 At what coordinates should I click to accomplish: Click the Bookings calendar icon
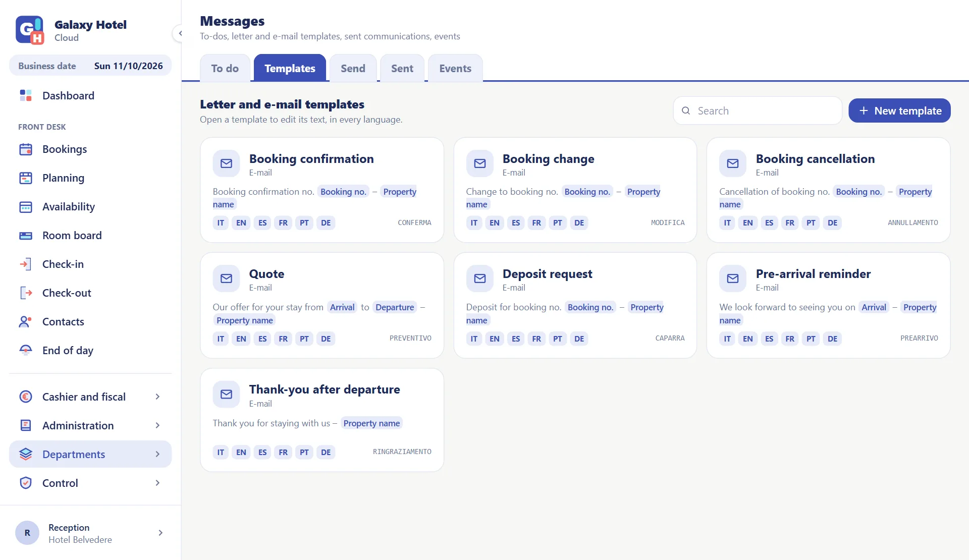pyautogui.click(x=26, y=149)
